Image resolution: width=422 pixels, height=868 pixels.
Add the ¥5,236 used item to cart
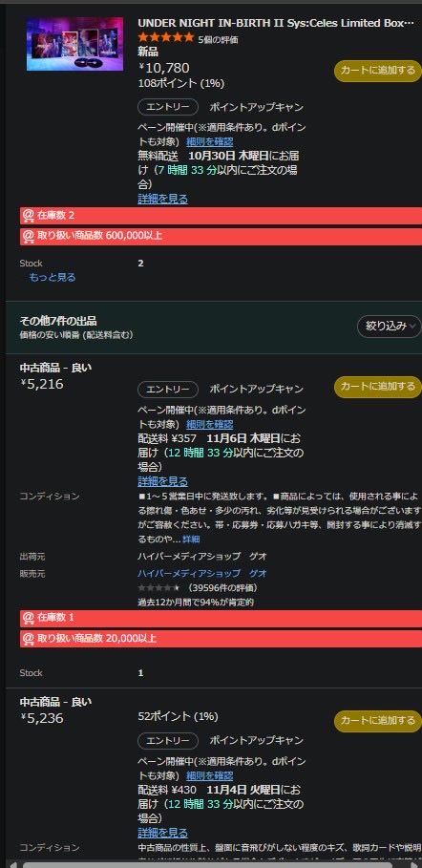pos(378,721)
